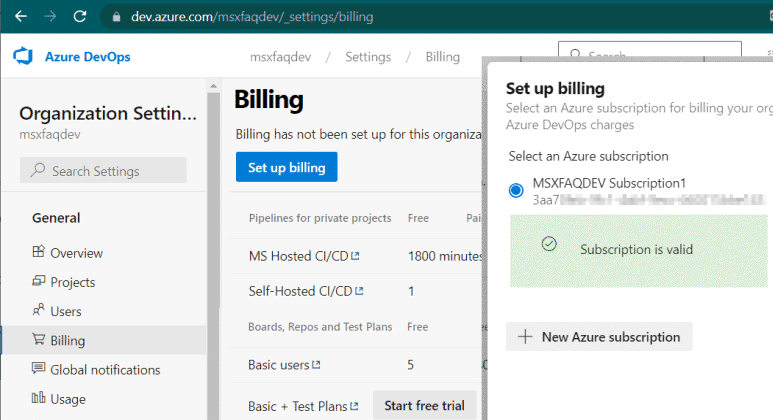Viewport: 773px width, 420px height.
Task: Click the padlock icon in the address bar
Action: coord(116,17)
